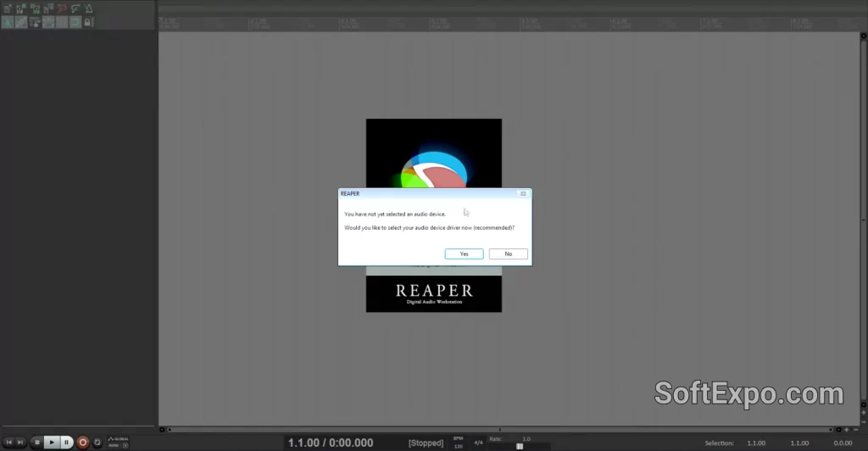Screen dimensions: 868x451
Task: Toggle the metronome icon
Action: click(88, 8)
